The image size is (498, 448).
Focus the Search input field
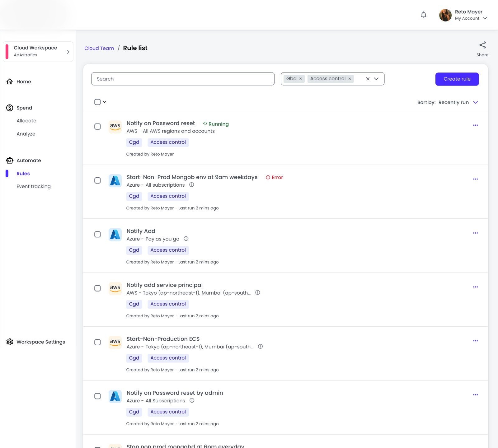point(183,79)
